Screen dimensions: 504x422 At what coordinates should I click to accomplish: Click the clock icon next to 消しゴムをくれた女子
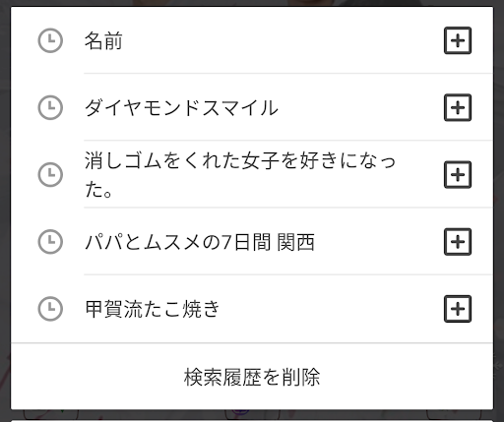tap(50, 174)
